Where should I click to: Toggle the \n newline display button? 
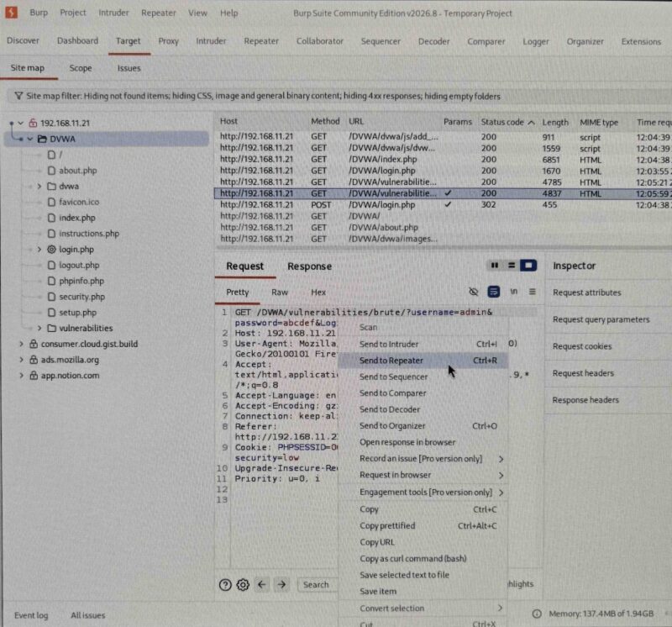(513, 292)
